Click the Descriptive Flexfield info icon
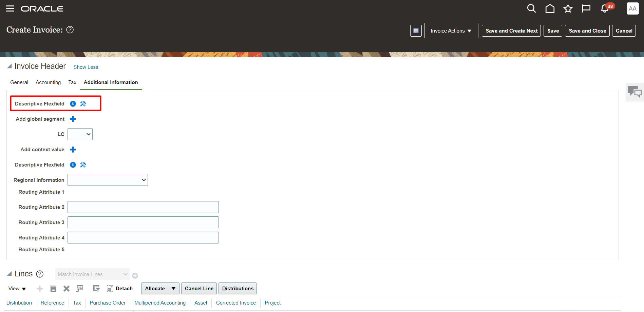The height and width of the screenshot is (312, 644). click(73, 103)
